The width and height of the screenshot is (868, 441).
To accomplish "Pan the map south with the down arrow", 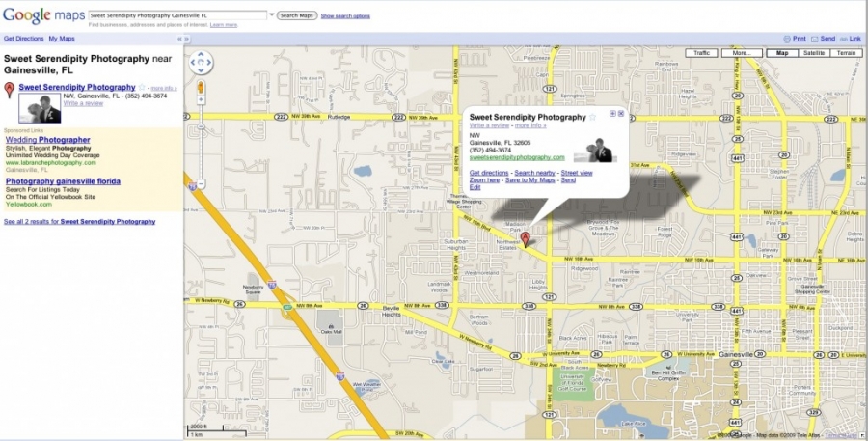I will pos(201,70).
